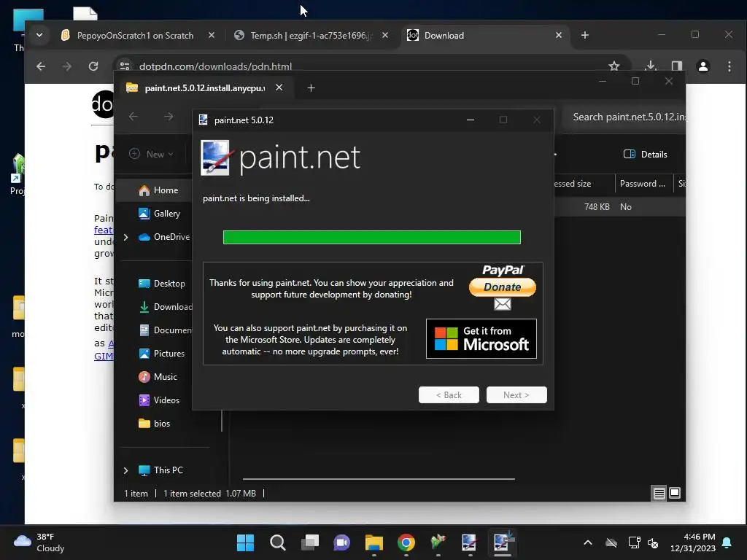The height and width of the screenshot is (560, 747).
Task: Switch to PepoyoOnScratch1 on Scratch tab
Action: [135, 36]
